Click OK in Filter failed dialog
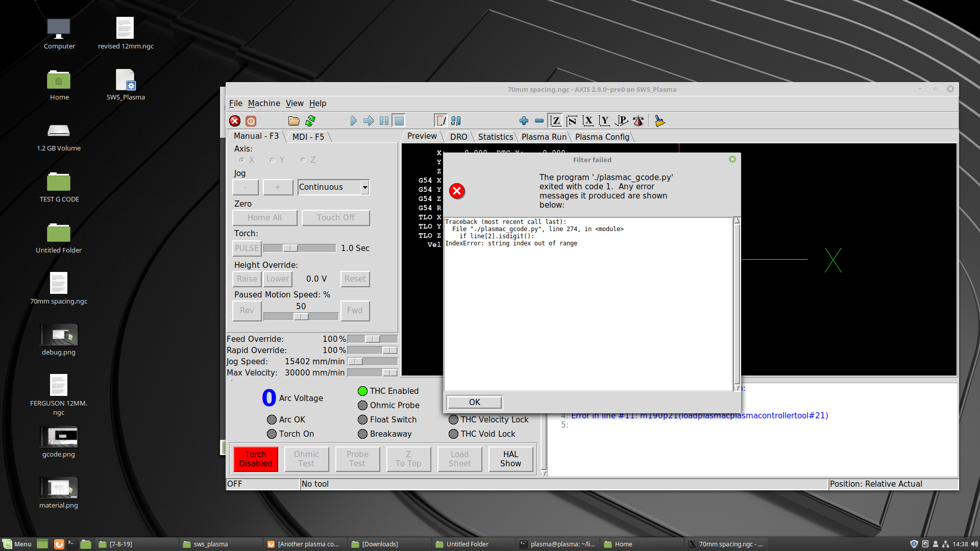Viewport: 980px width, 551px height. [475, 403]
